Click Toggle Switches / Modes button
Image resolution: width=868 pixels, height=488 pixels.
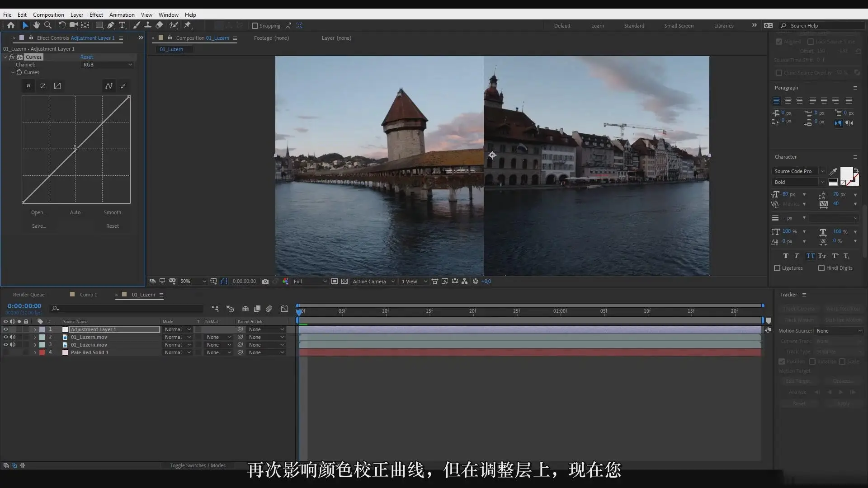[x=198, y=465]
